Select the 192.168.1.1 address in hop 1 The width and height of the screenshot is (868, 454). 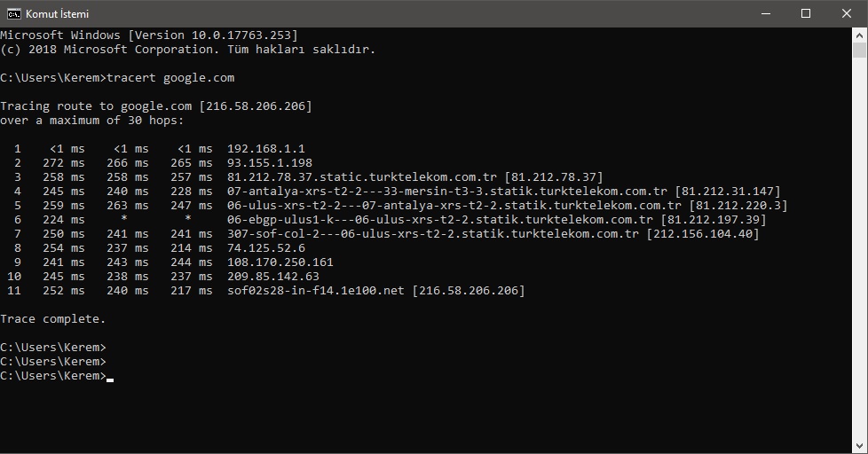click(x=265, y=149)
